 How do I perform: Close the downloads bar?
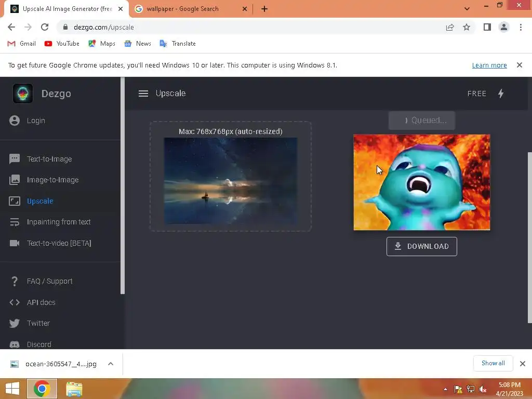tap(523, 364)
